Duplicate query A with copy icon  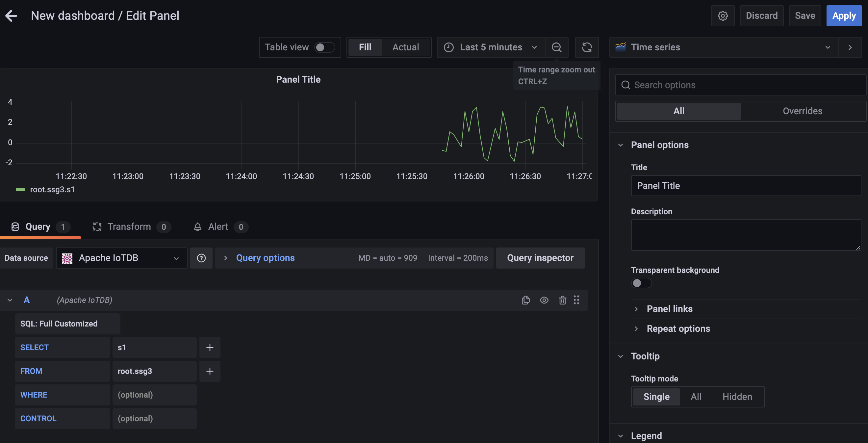point(525,300)
